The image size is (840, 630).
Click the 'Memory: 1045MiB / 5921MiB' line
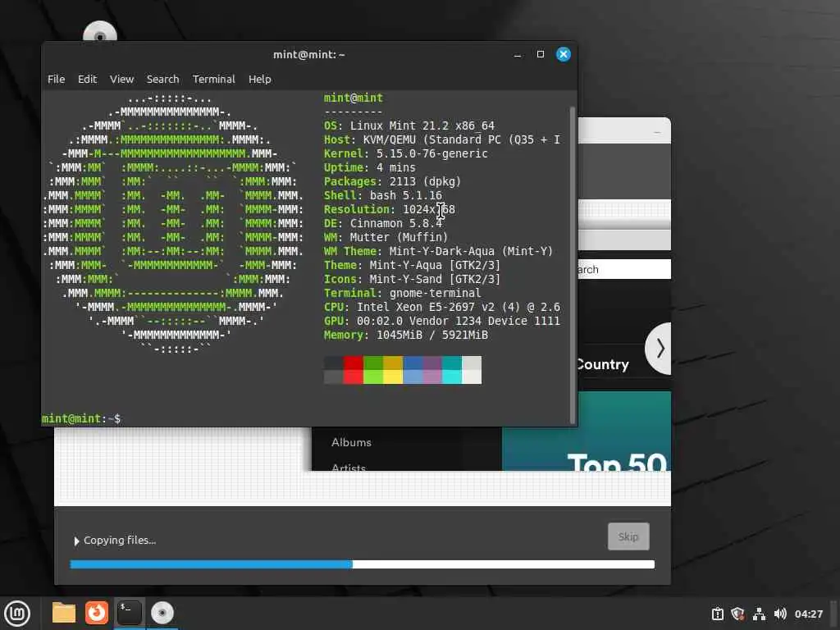tap(406, 335)
